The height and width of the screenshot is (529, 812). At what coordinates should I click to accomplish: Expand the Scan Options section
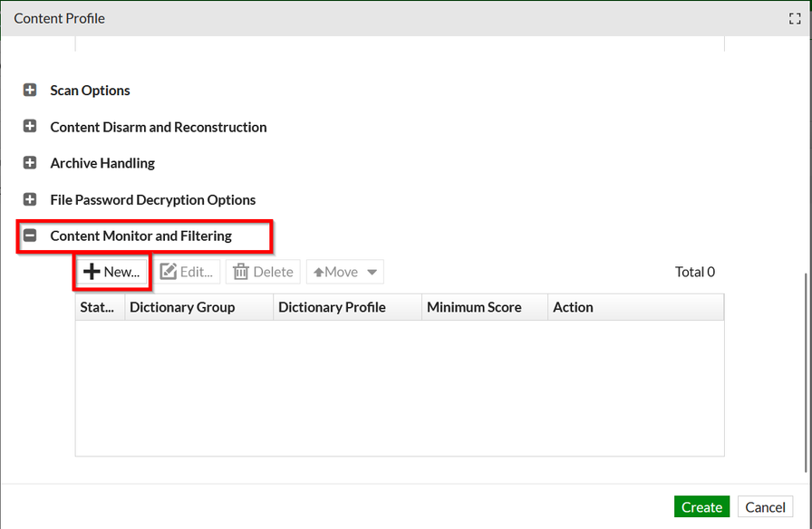click(x=30, y=91)
